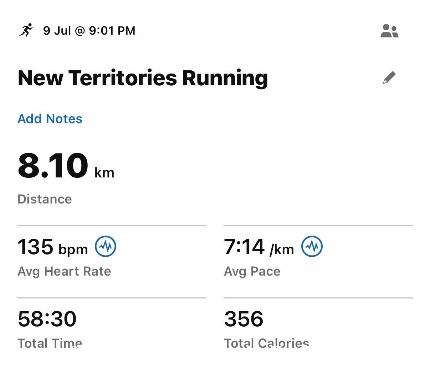Screen dimensions: 430x367
Task: Select the 356 calories value
Action: click(x=244, y=319)
